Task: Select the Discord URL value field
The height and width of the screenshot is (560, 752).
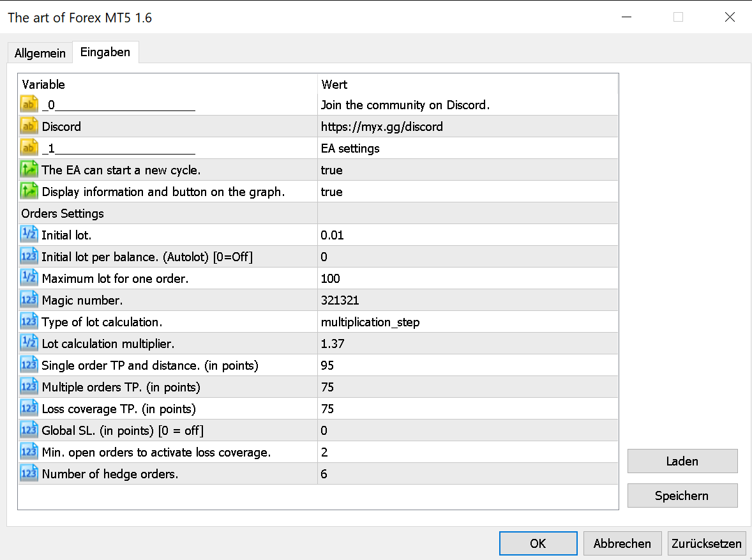Action: tap(467, 126)
